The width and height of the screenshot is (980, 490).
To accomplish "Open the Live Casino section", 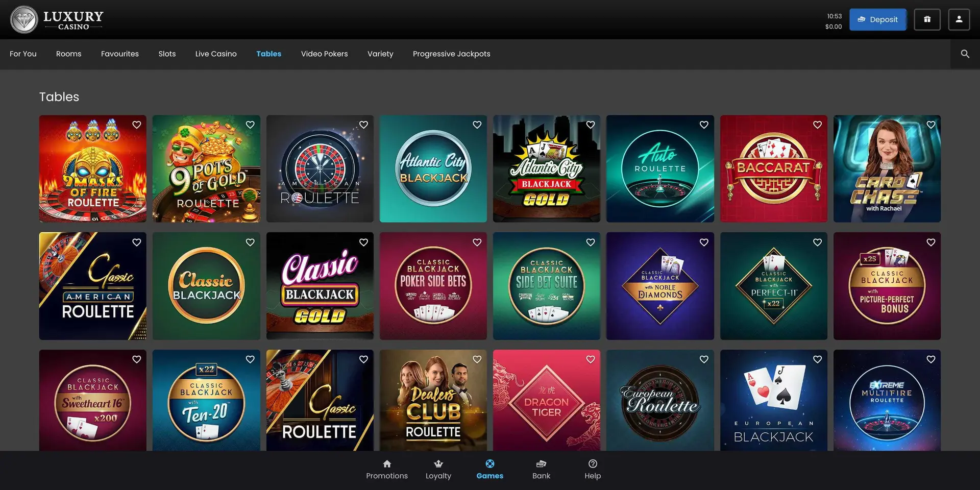I will pyautogui.click(x=215, y=54).
